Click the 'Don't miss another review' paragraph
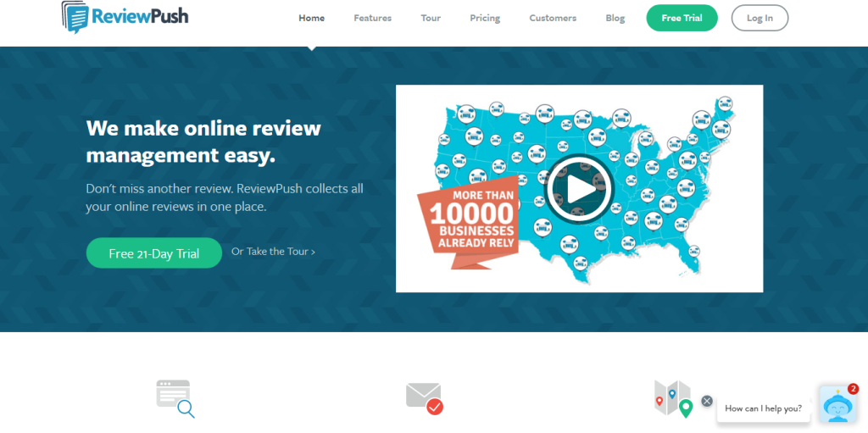Viewport: 868px width, 433px height. (224, 197)
